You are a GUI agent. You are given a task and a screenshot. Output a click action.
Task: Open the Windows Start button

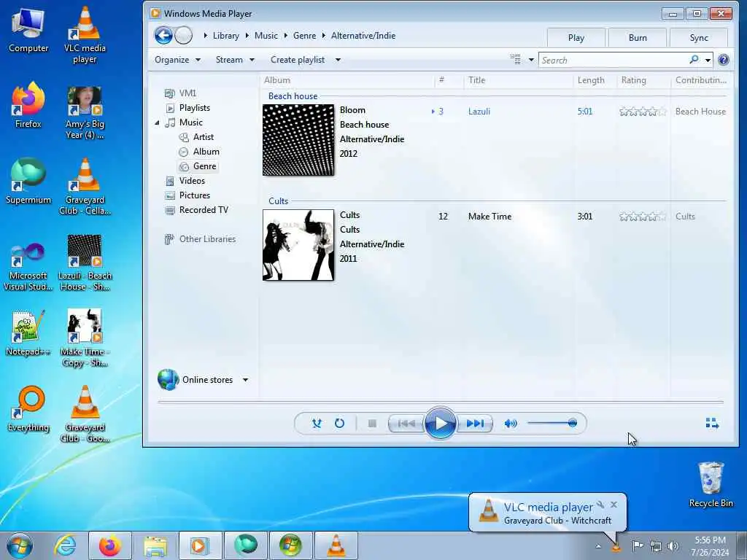click(20, 545)
